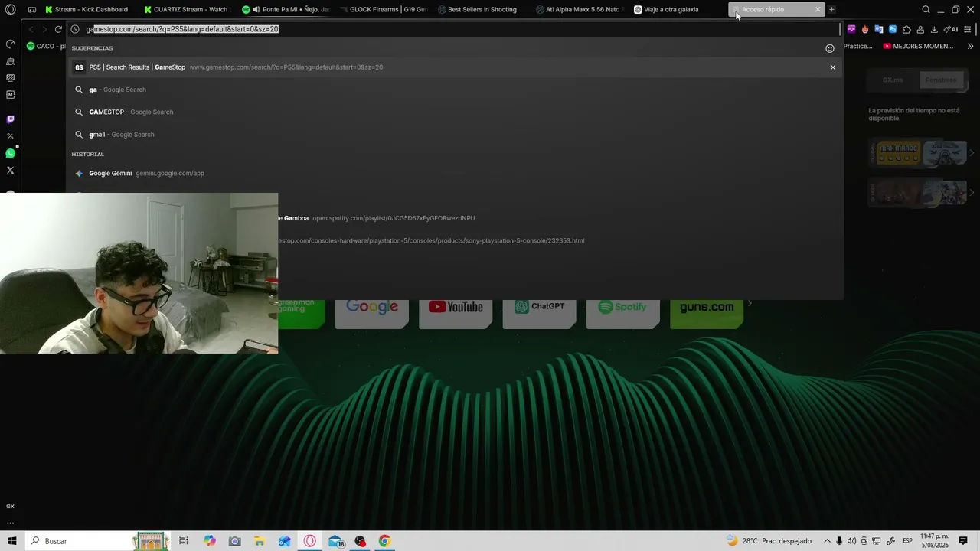This screenshot has width=980, height=551.
Task: Launch Copilot from the taskbar
Action: (x=210, y=541)
